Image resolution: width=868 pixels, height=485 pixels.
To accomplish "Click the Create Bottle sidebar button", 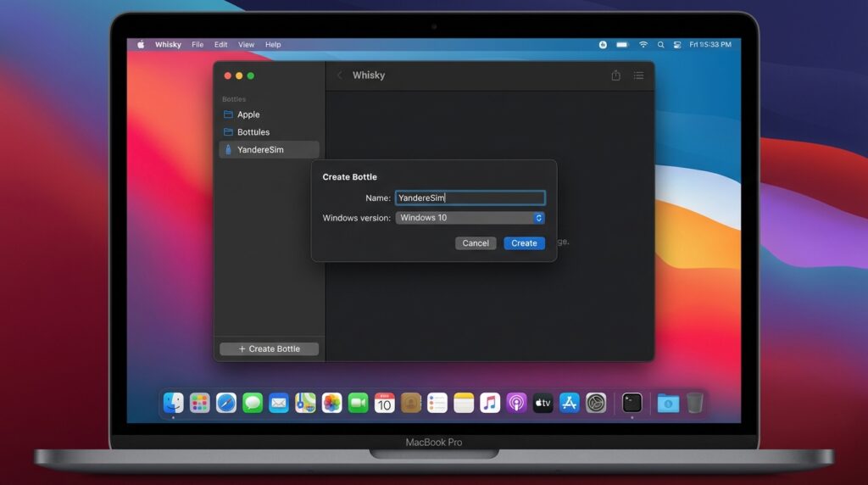I will (x=269, y=348).
